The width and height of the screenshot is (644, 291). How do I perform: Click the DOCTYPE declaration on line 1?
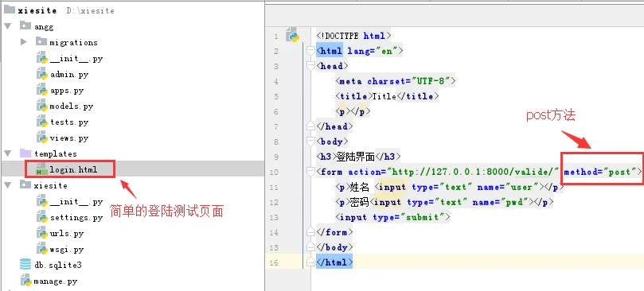(x=353, y=36)
